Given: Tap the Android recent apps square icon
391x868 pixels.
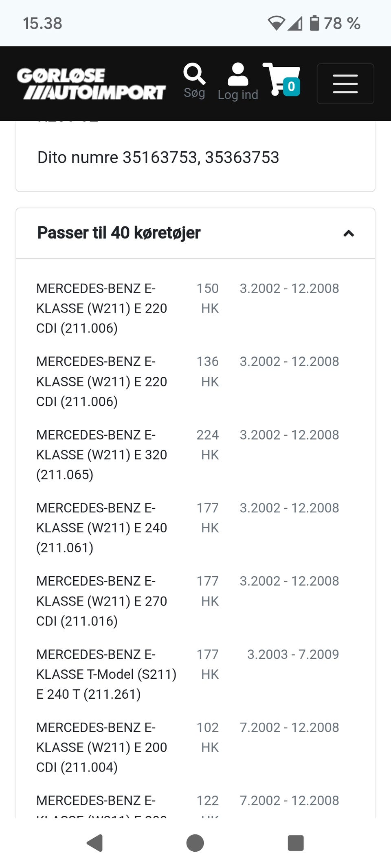Looking at the screenshot, I should (x=296, y=843).
